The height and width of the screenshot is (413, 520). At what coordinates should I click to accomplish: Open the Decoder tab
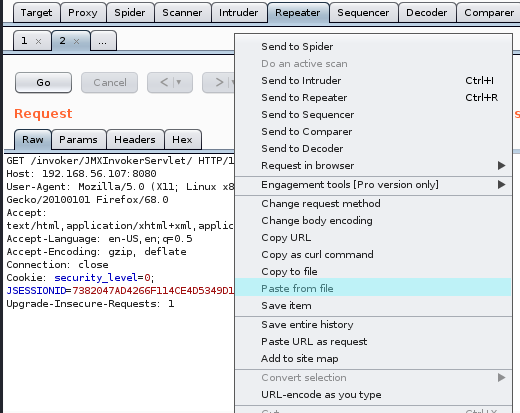click(x=427, y=13)
